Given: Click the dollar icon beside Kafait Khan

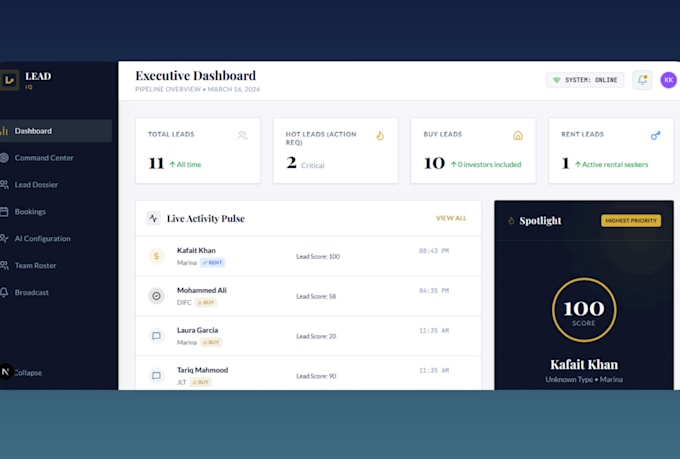Looking at the screenshot, I should 156,256.
